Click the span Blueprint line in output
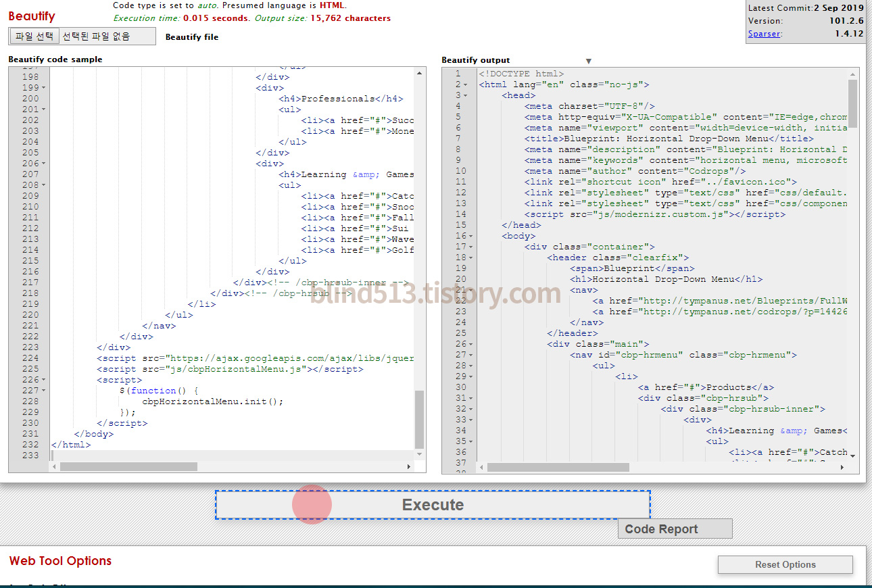872x588 pixels. click(x=632, y=268)
